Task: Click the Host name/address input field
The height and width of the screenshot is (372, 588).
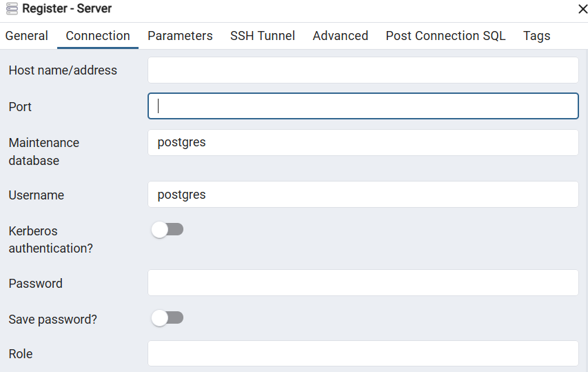Action: 363,70
